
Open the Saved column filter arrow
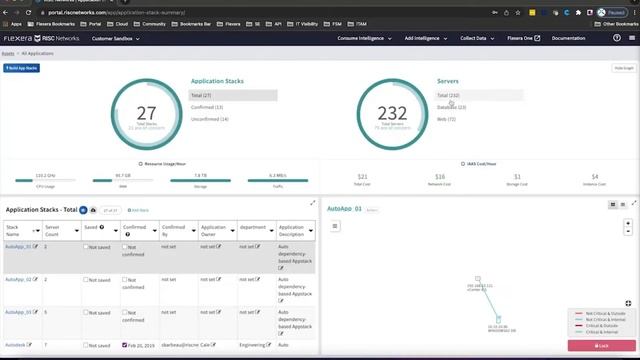pos(116,231)
